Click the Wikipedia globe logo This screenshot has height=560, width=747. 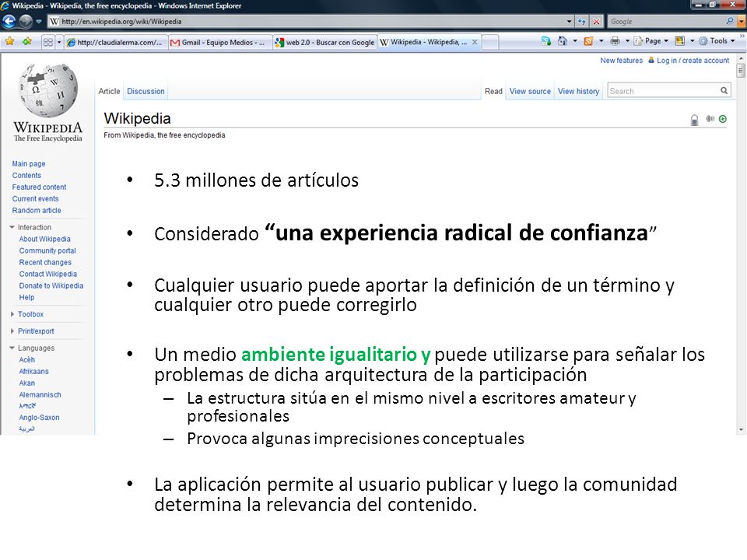click(47, 90)
